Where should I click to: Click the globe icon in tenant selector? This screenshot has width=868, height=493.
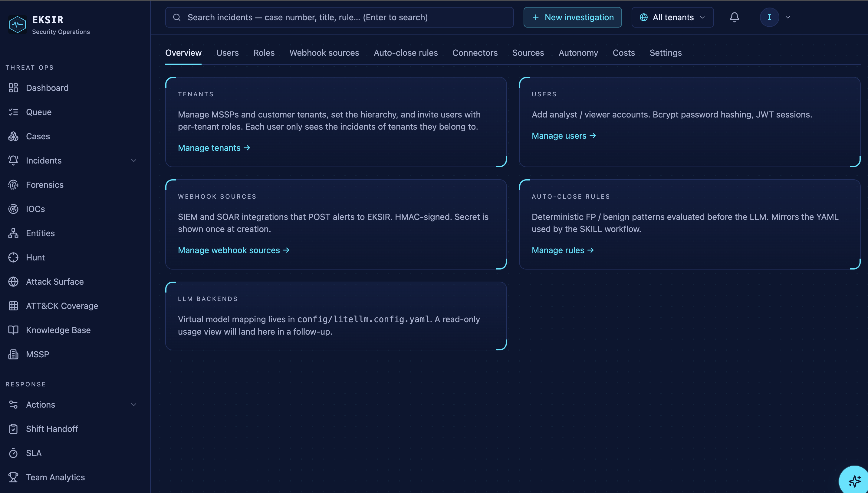(644, 17)
